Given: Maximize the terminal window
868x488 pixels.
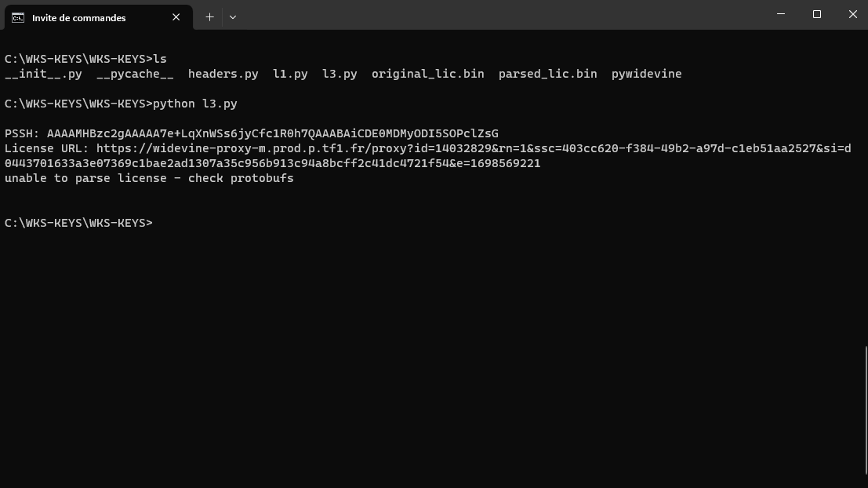Looking at the screenshot, I should (x=817, y=14).
